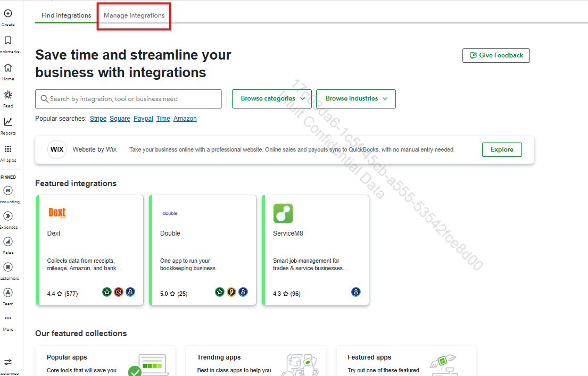This screenshot has width=588, height=376.
Task: Click the Double logo
Action: [170, 213]
